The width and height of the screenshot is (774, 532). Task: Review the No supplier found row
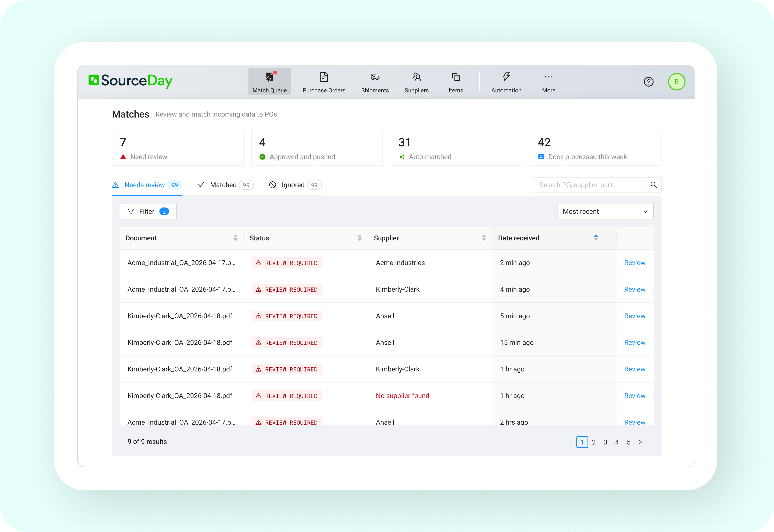click(x=634, y=396)
